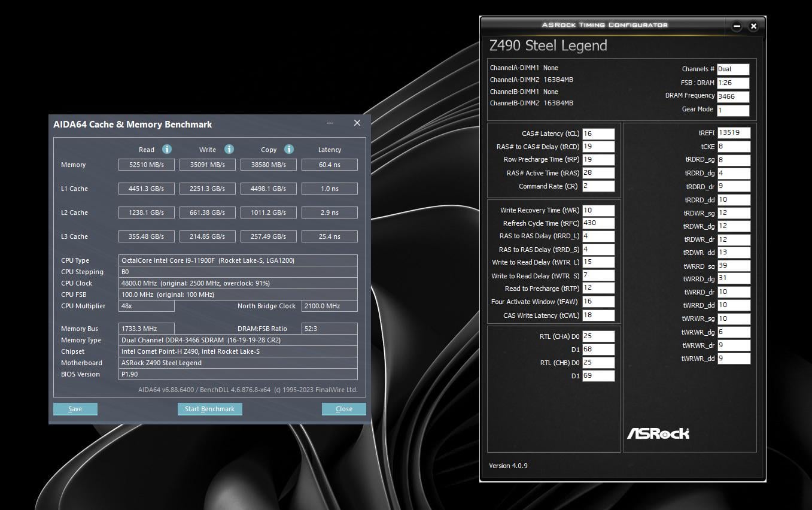Image resolution: width=812 pixels, height=510 pixels.
Task: Click the tRDRD_sg value field
Action: pyautogui.click(x=734, y=160)
